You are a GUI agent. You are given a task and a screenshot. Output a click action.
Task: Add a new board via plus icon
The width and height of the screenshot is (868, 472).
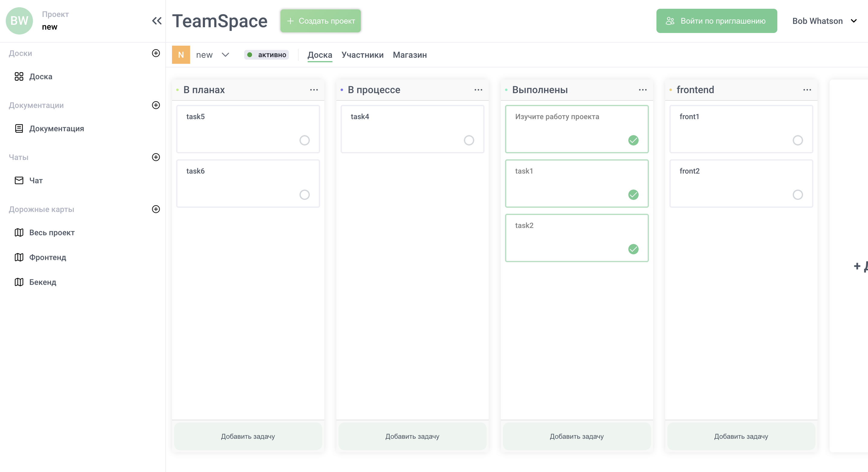pos(156,53)
